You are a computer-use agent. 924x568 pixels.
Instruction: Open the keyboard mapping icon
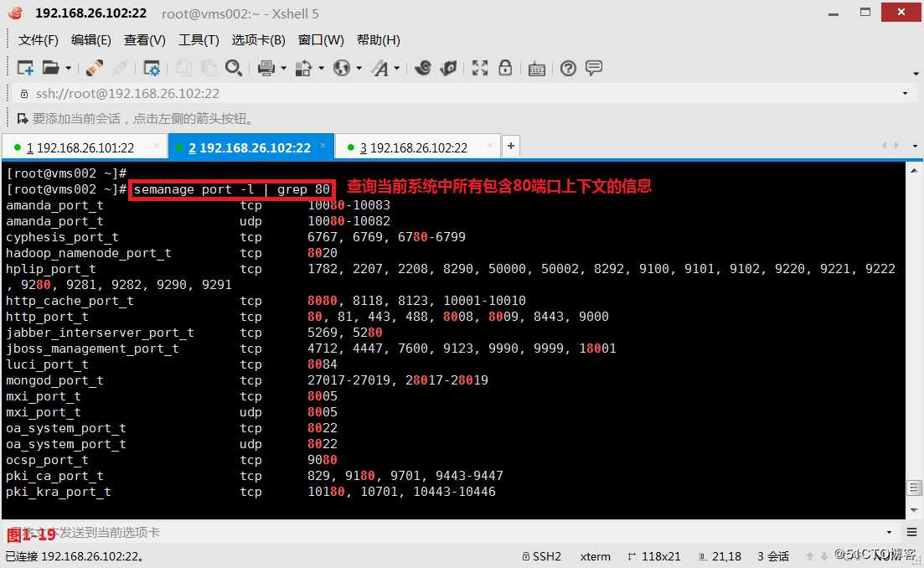pyautogui.click(x=536, y=69)
